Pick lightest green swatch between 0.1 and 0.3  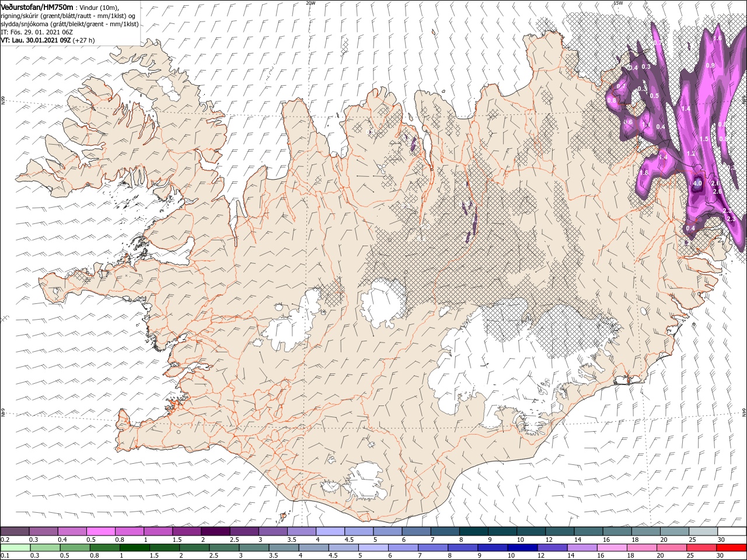(x=15, y=548)
